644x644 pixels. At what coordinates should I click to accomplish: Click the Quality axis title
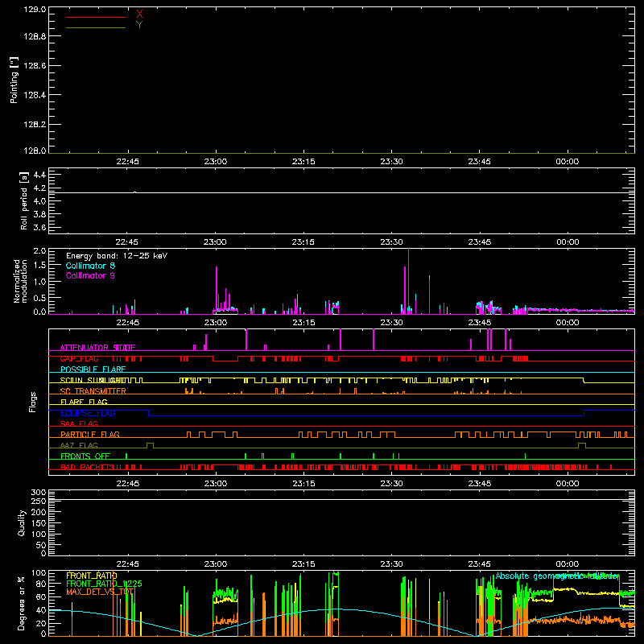pyautogui.click(x=22, y=522)
